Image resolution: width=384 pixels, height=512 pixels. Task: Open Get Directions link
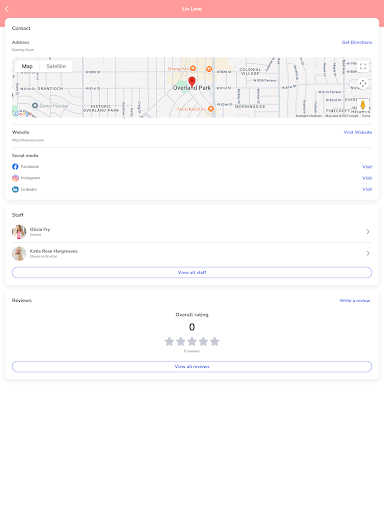pos(357,42)
